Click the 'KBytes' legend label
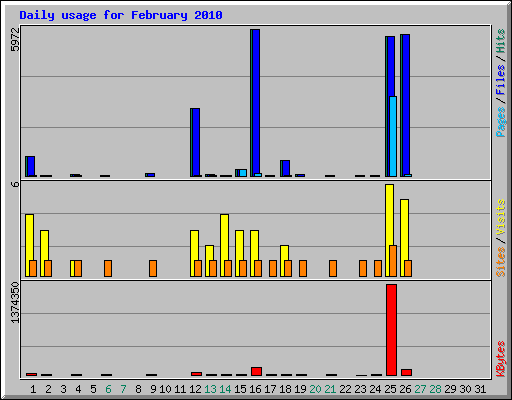Image resolution: width=512 pixels, height=400 pixels. click(501, 359)
